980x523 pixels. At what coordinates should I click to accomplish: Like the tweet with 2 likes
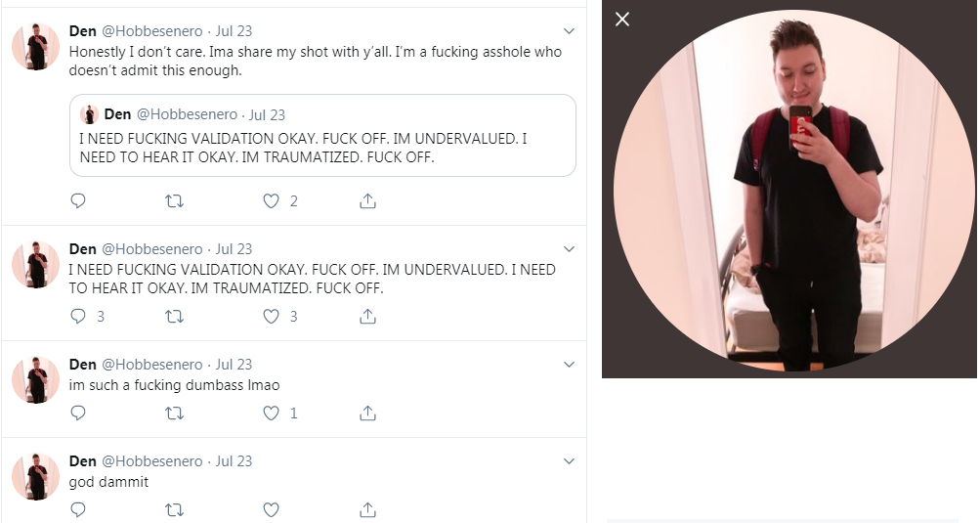(271, 200)
